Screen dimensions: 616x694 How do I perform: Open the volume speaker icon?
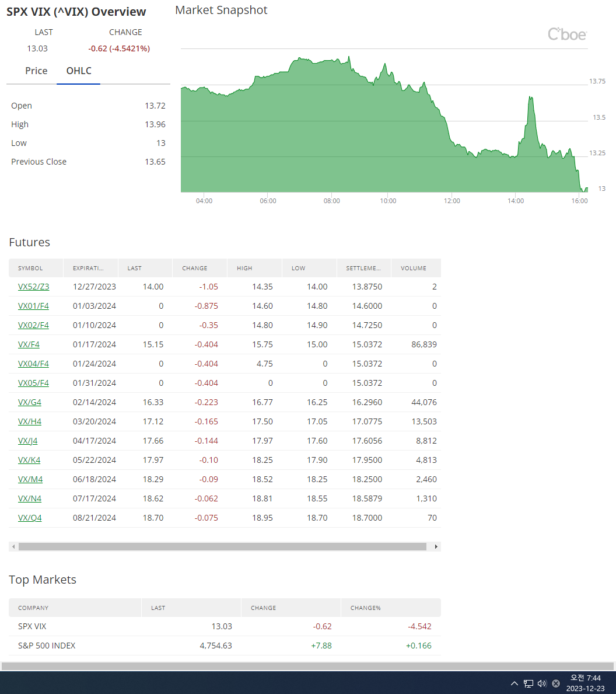click(x=542, y=683)
